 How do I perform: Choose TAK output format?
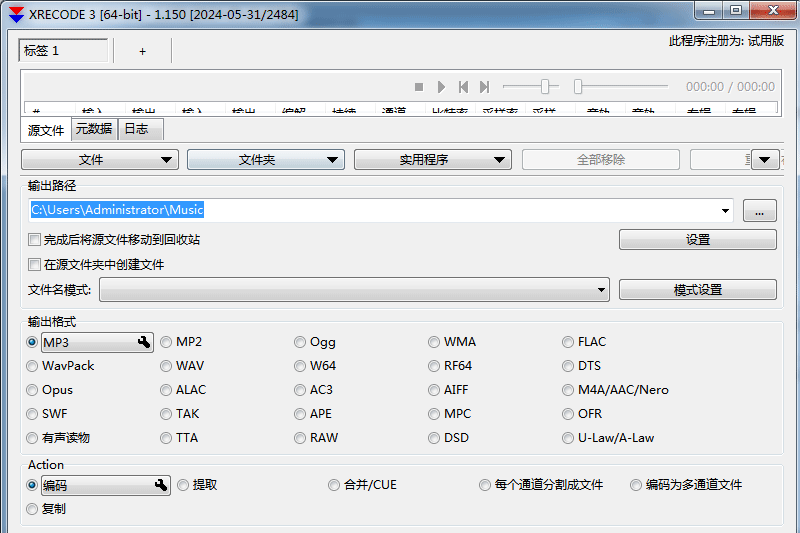166,414
